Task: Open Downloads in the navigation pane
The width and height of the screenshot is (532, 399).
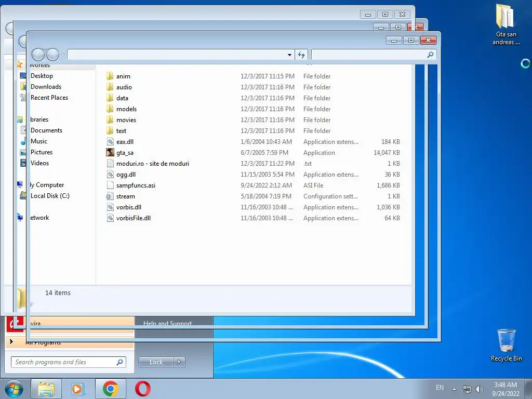Action: pos(46,87)
